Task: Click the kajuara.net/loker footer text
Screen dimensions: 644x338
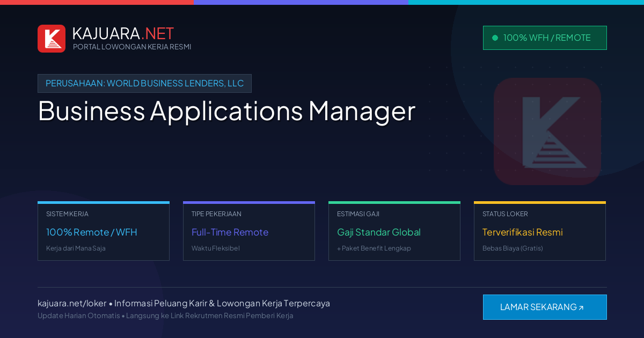Action: pos(72,303)
